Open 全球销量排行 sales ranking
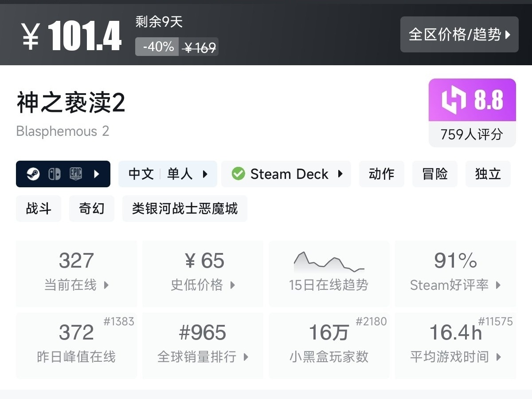Screen dimensions: 532x399 coord(203,345)
